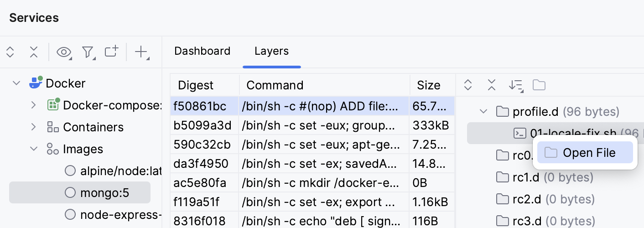Expand the Containers node
The width and height of the screenshot is (644, 228).
[x=33, y=127]
